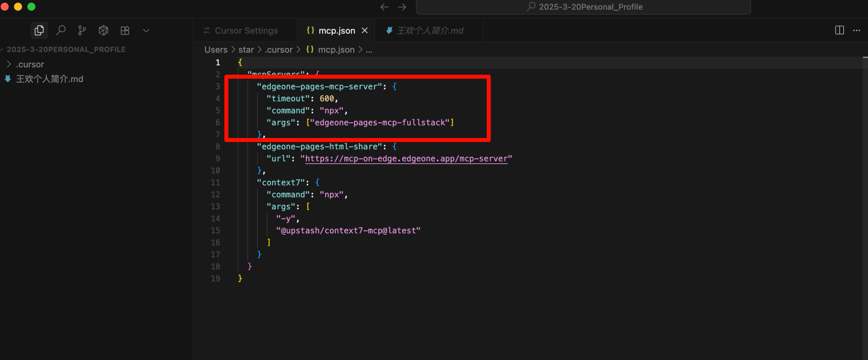The width and height of the screenshot is (868, 360).
Task: Go forward with the right arrow
Action: coord(402,7)
